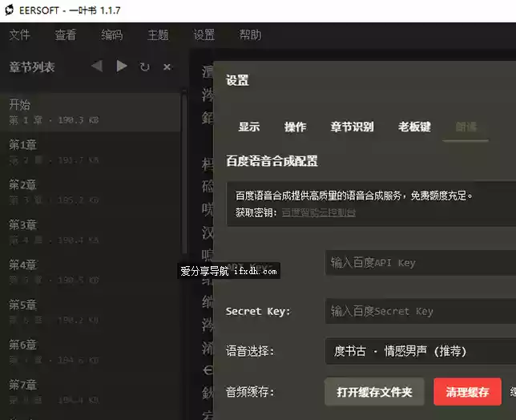Switch to the 操作 settings tab
The image size is (516, 420).
295,127
